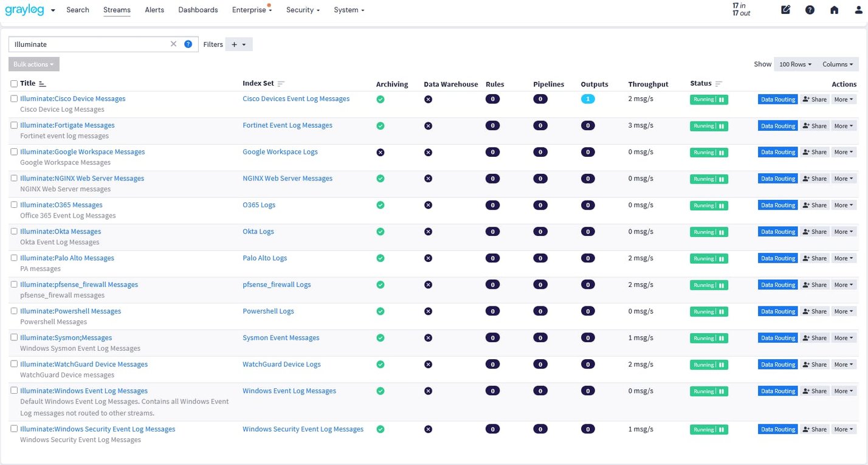This screenshot has height=465, width=868.
Task: Click Rules count badge for Fortigate Messages
Action: (x=492, y=126)
